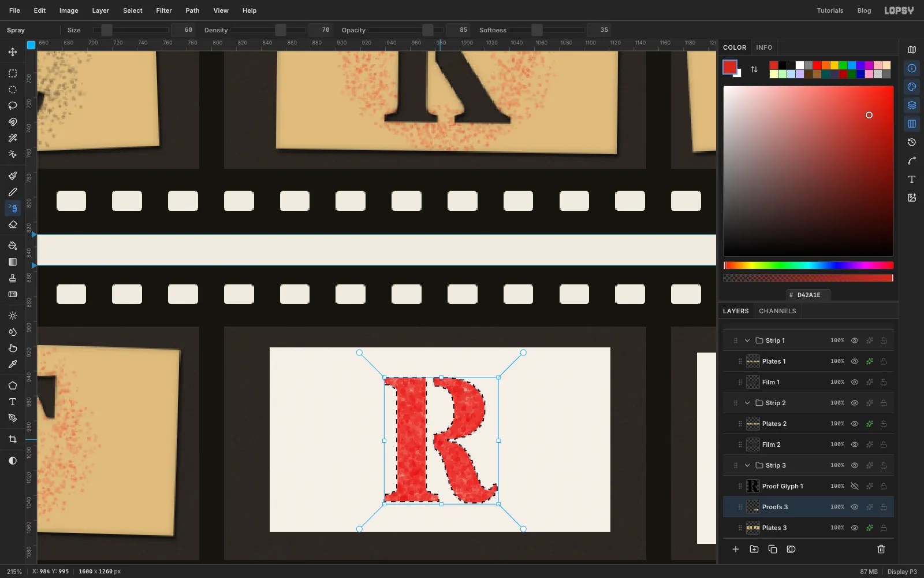Swap foreground and background colors
This screenshot has height=578, width=924.
coord(754,69)
